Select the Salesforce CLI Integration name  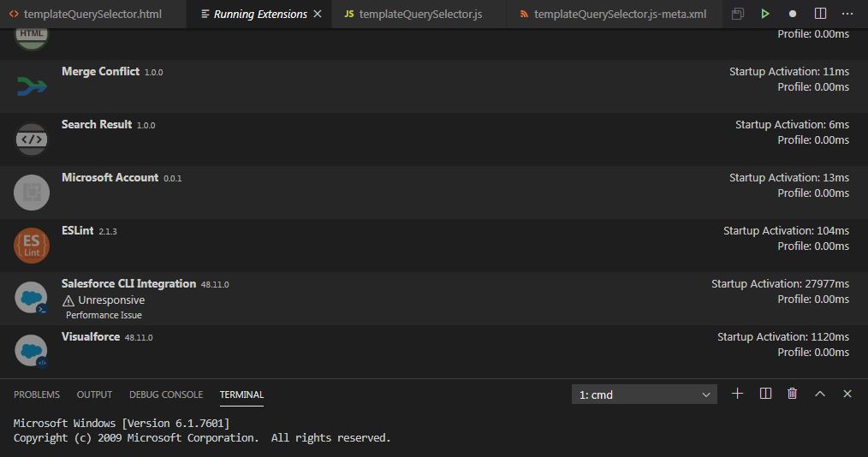(x=128, y=284)
